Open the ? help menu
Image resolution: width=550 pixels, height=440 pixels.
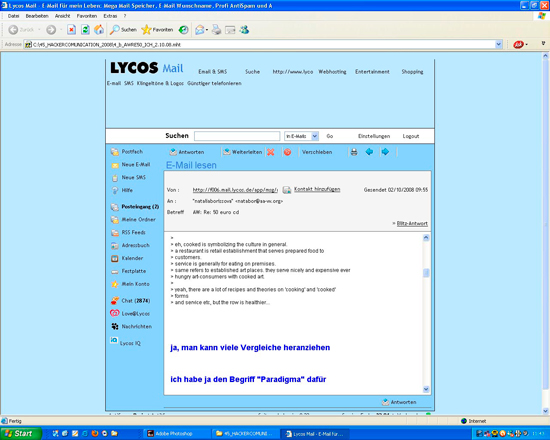click(x=125, y=16)
